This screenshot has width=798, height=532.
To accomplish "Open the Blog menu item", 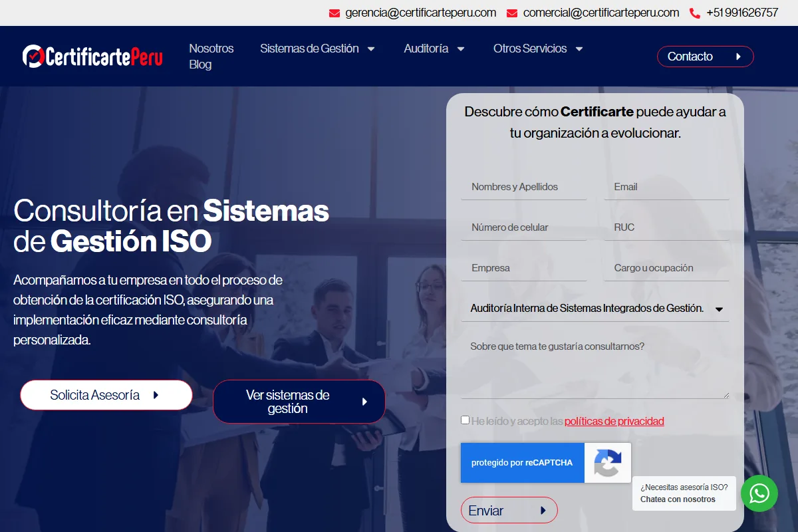I will coord(200,65).
